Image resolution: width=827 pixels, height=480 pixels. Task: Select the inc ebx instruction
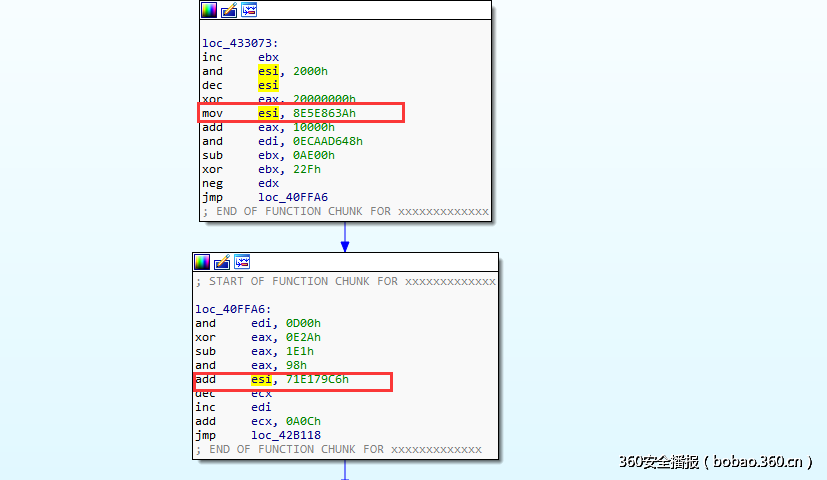click(x=240, y=57)
